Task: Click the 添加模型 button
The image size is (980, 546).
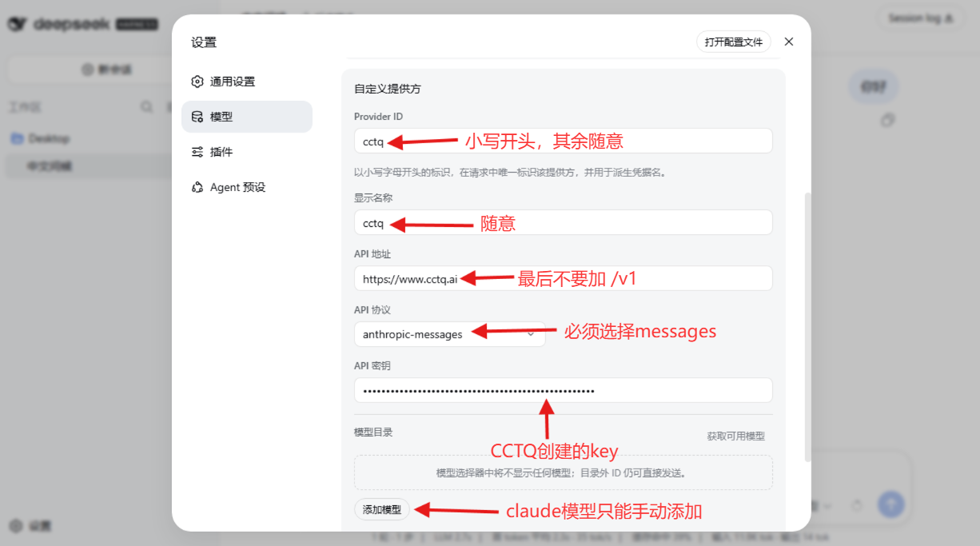Action: 382,509
